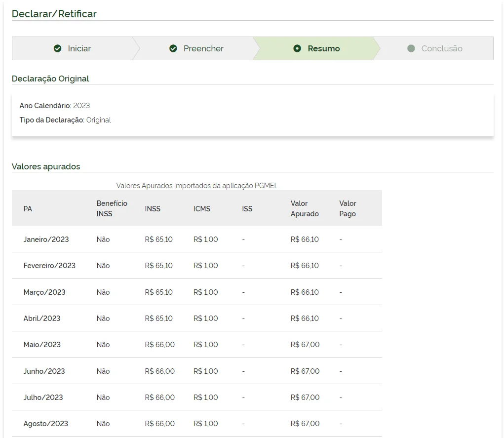Switch to the Iniciar step tab
This screenshot has height=438, width=504.
(79, 48)
